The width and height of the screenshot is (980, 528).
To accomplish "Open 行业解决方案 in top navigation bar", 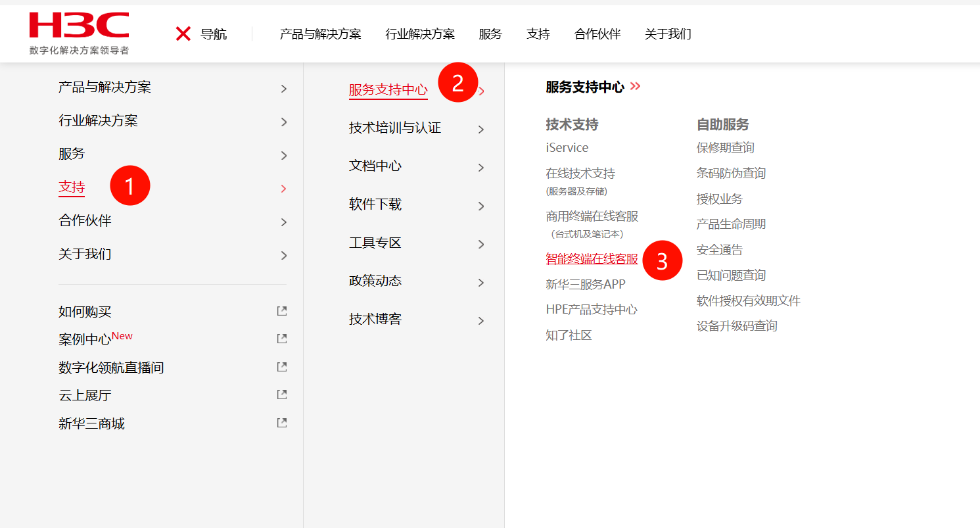I will click(420, 34).
